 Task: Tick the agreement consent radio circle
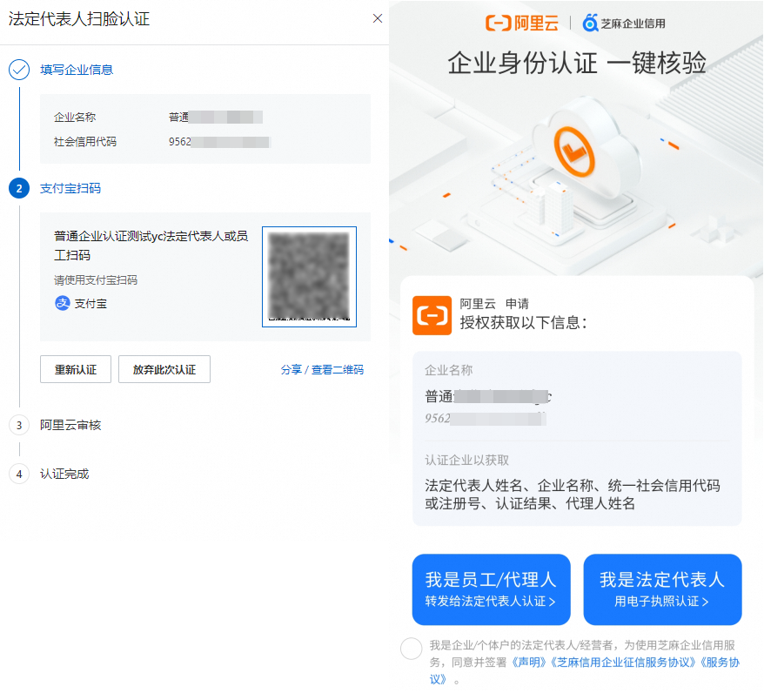[x=412, y=649]
